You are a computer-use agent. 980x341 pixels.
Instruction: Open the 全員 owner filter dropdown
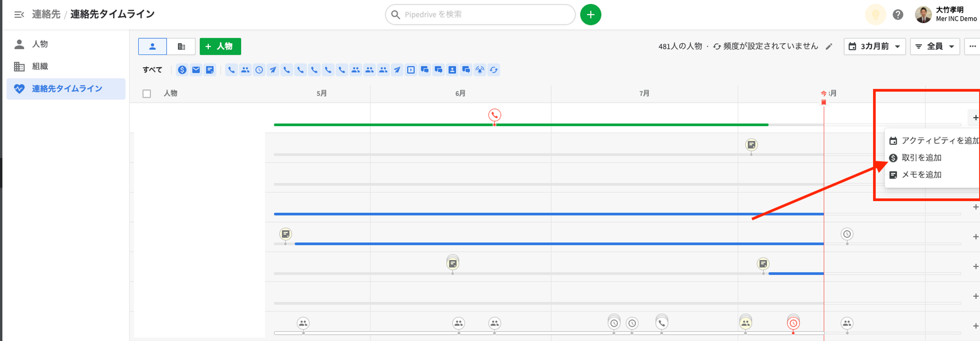click(x=935, y=46)
